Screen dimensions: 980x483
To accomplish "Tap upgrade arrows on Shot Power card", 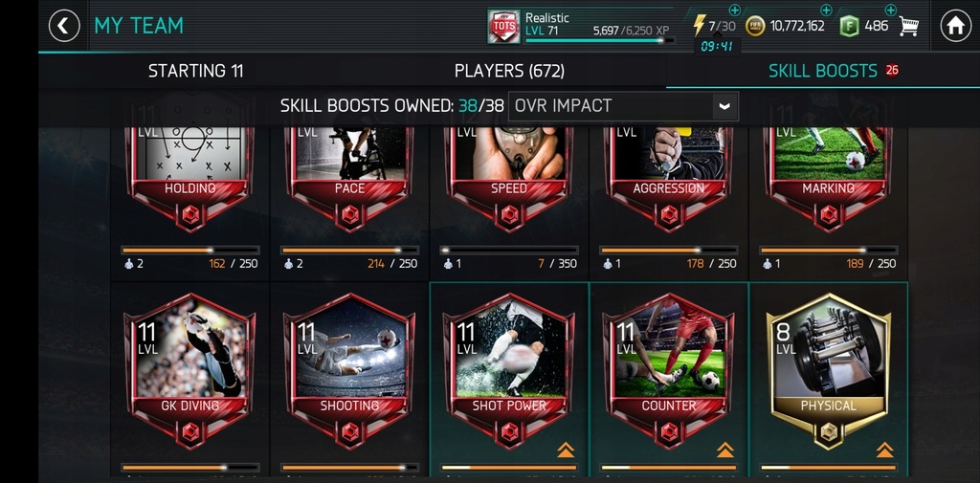I will (566, 449).
